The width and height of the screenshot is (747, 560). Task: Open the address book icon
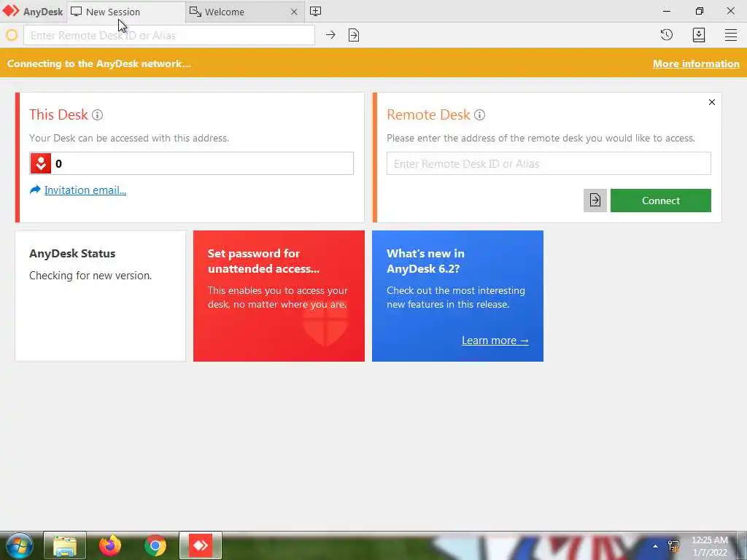pyautogui.click(x=698, y=35)
